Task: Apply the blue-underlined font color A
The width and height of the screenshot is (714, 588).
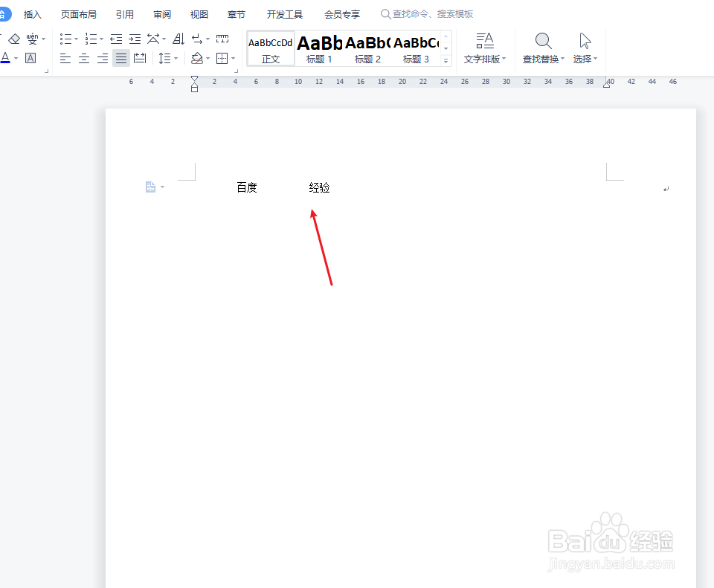Action: (x=5, y=58)
